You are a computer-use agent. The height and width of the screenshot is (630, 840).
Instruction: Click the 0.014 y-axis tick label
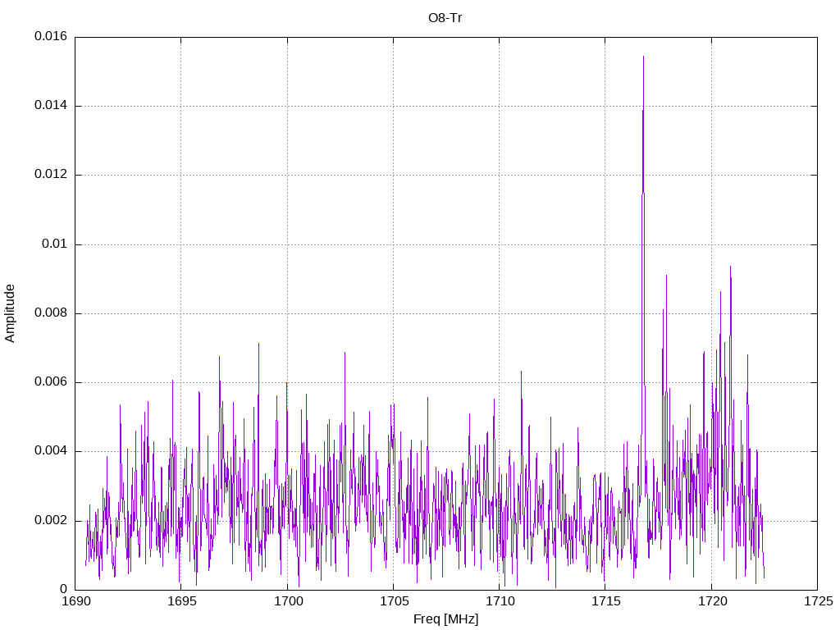[x=51, y=106]
